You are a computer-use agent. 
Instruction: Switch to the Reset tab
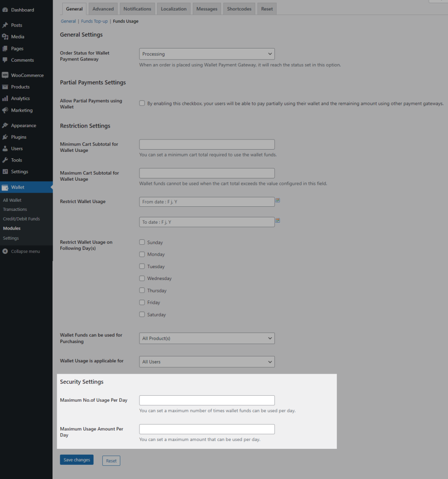[267, 9]
